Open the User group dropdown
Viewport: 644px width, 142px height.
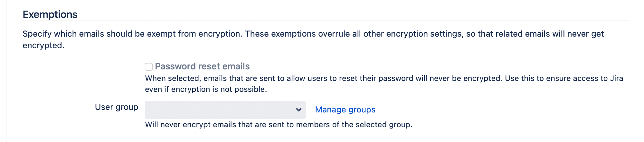225,110
